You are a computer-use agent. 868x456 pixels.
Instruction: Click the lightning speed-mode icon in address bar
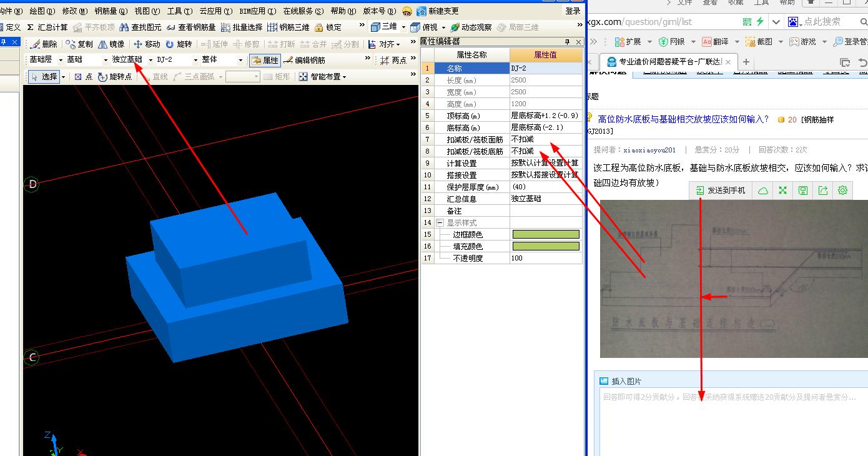point(760,22)
